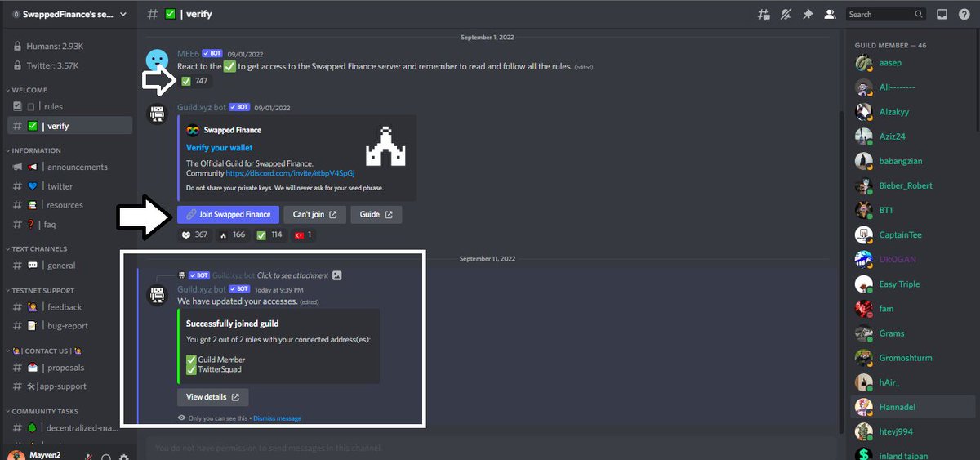Toggle the headphones deafen icon

click(106, 458)
